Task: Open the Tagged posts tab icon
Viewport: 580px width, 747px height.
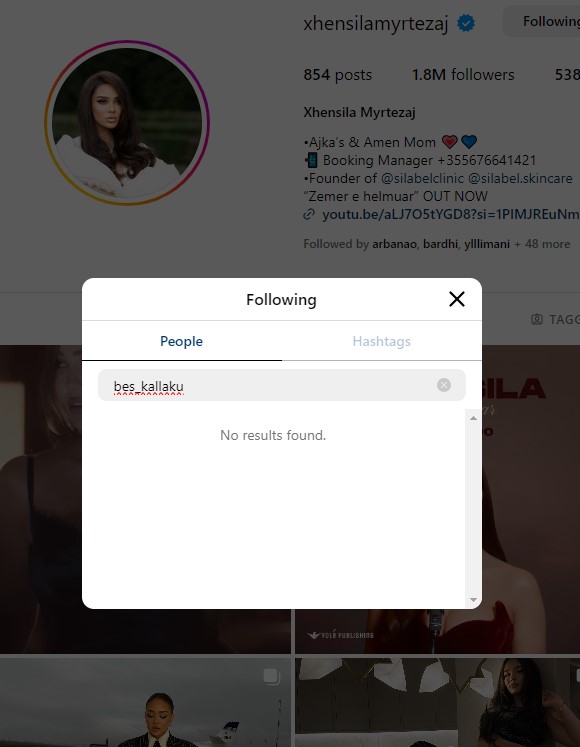Action: [537, 319]
